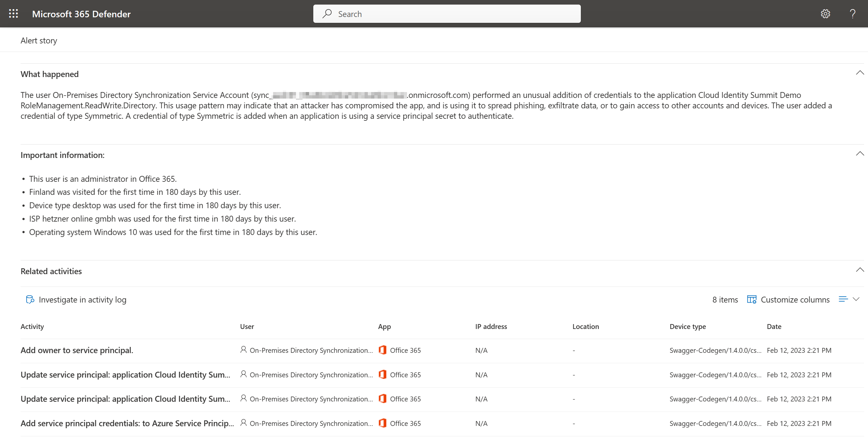Sort by the IP address column header
This screenshot has height=437, width=868.
click(x=491, y=327)
